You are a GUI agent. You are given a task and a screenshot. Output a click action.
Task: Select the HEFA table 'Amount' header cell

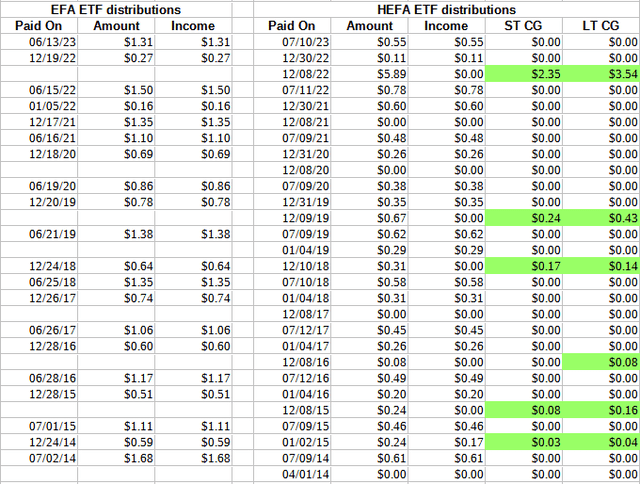point(369,26)
